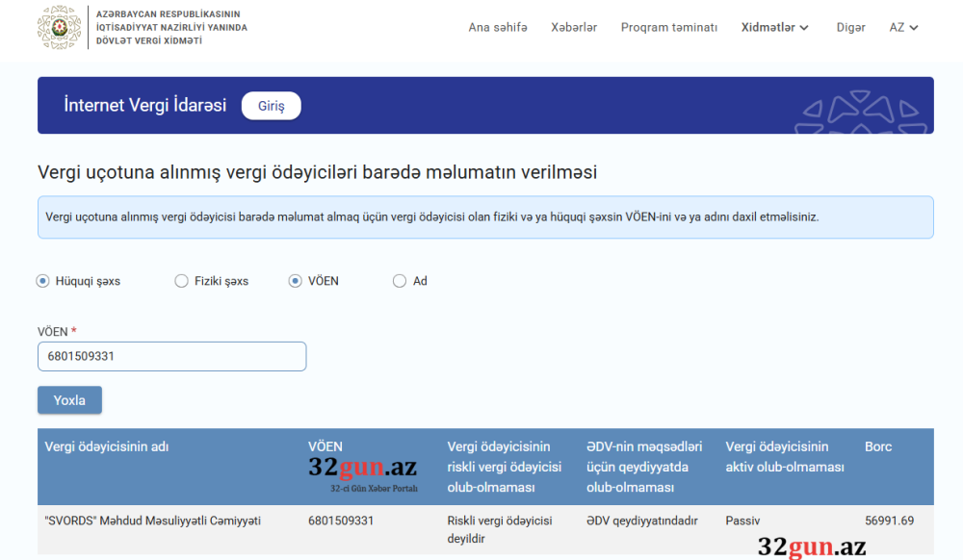The image size is (963, 560).
Task: Select the "Hüquqi şəxs" radio button
Action: coord(41,280)
